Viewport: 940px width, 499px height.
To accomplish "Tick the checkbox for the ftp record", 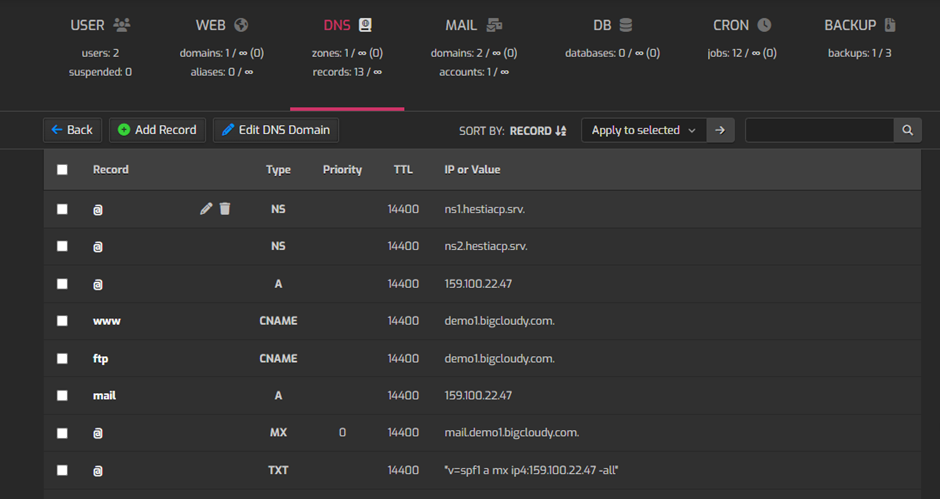I will tap(62, 358).
